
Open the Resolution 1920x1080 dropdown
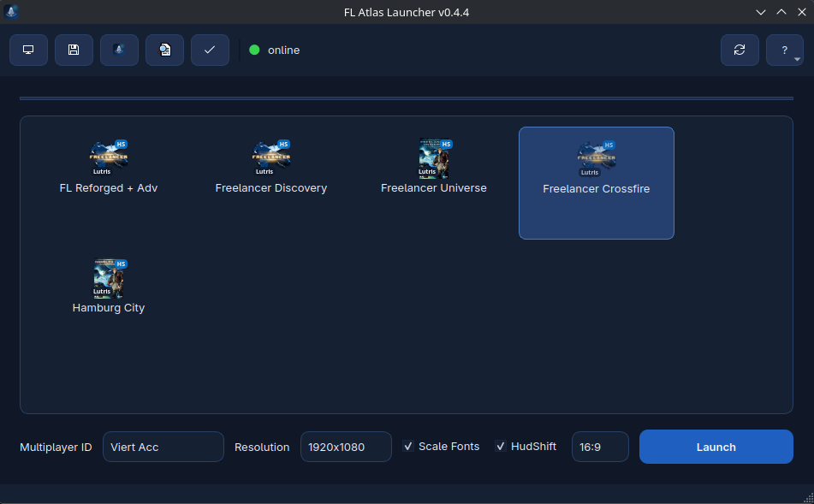[x=346, y=446]
